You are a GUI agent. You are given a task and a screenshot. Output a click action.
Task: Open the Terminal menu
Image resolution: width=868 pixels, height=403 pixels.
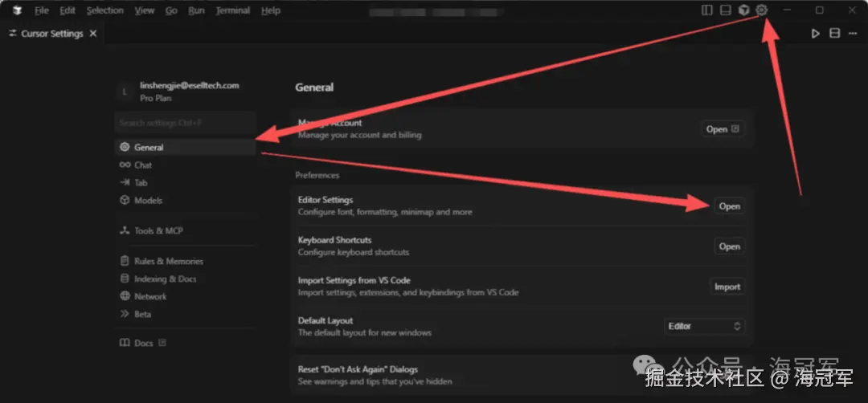[232, 10]
